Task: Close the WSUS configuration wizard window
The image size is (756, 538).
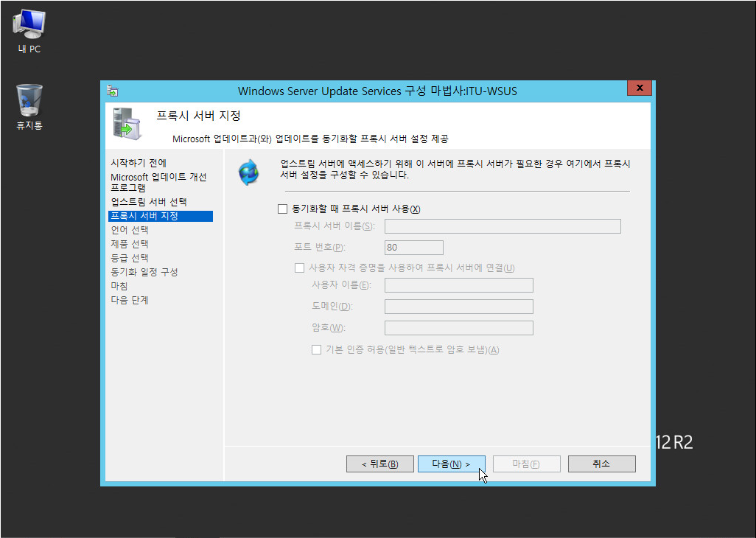Action: [x=639, y=89]
